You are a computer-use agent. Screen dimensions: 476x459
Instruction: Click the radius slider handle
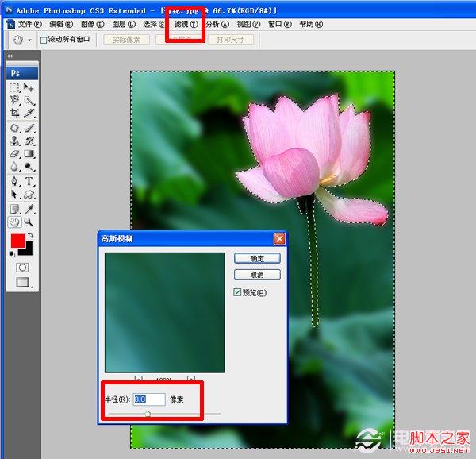click(x=148, y=414)
